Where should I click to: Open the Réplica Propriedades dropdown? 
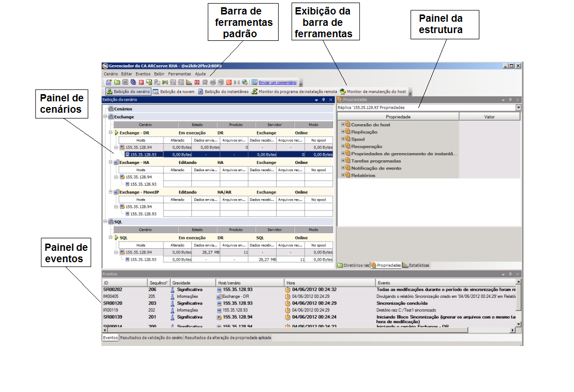coord(519,108)
